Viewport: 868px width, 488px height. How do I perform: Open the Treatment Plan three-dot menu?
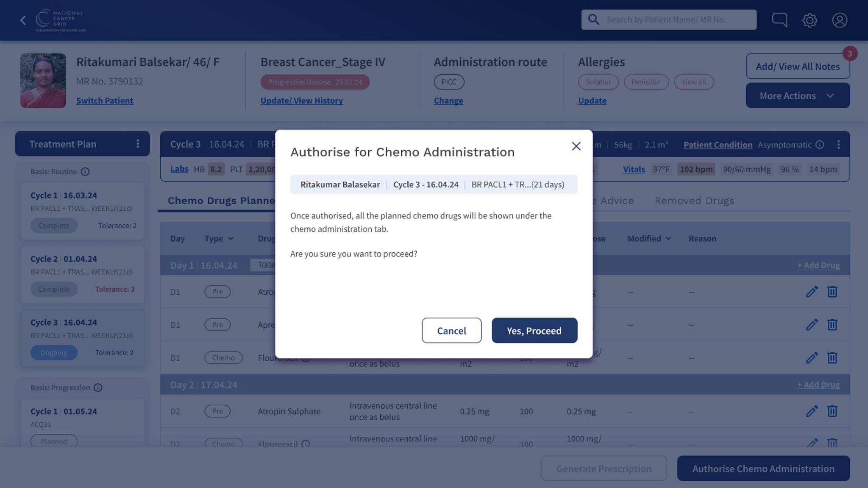(137, 144)
